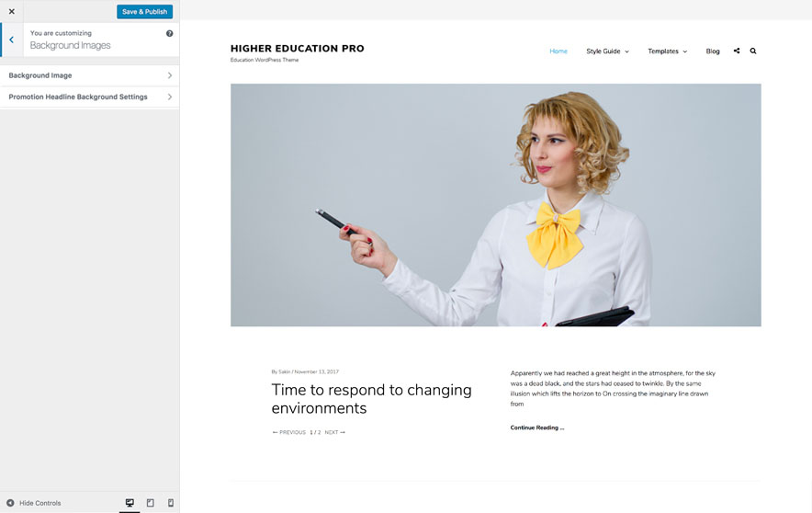The image size is (812, 513).
Task: Open the Style Guide dropdown menu
Action: [607, 51]
